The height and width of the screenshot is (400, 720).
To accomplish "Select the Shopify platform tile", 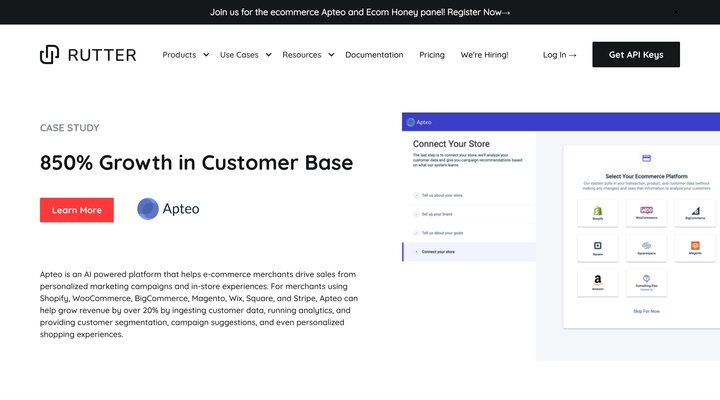I will [598, 212].
